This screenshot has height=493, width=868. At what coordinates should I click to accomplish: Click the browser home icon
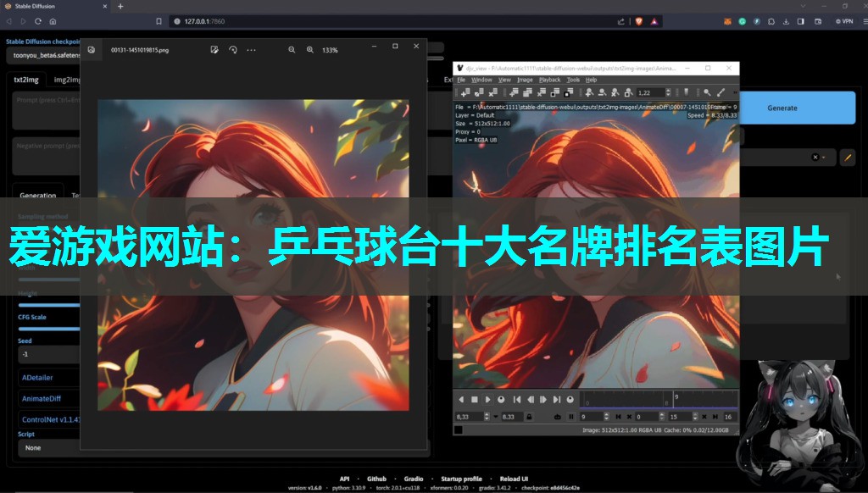pos(53,21)
